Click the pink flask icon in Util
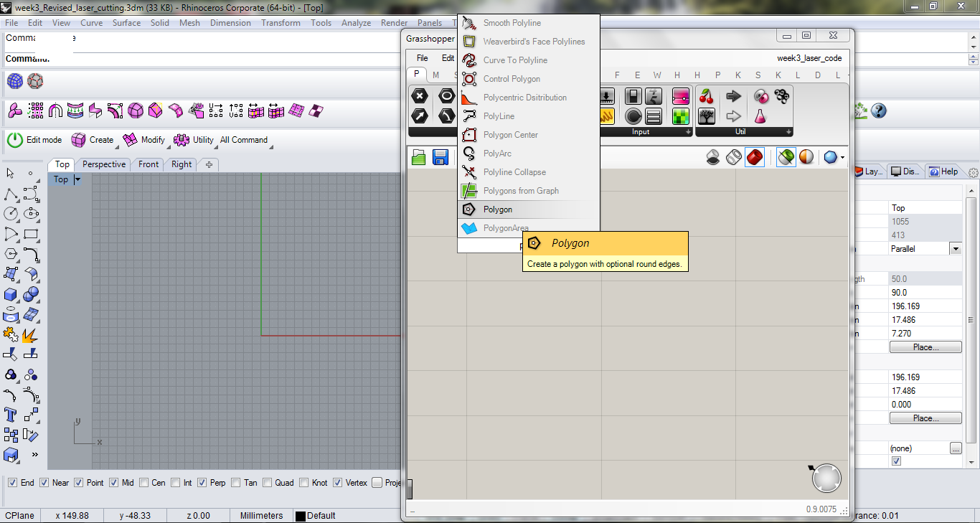 pyautogui.click(x=760, y=116)
